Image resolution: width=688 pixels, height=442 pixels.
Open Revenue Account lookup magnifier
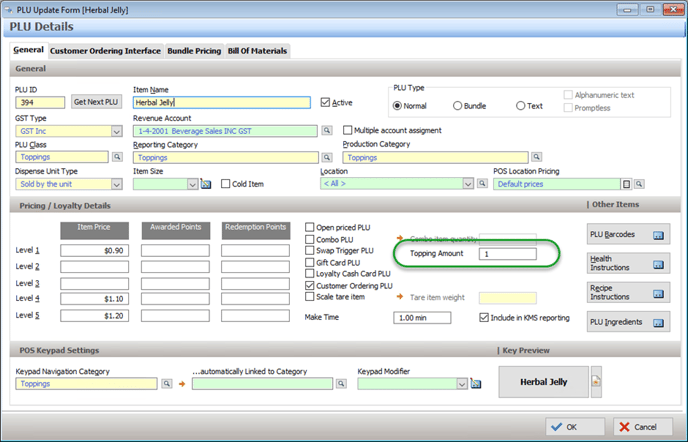tap(327, 130)
